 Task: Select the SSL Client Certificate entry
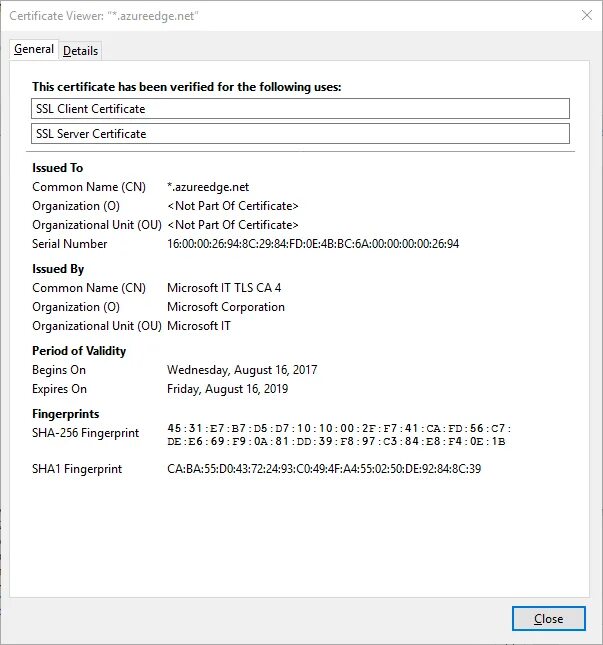(x=300, y=109)
